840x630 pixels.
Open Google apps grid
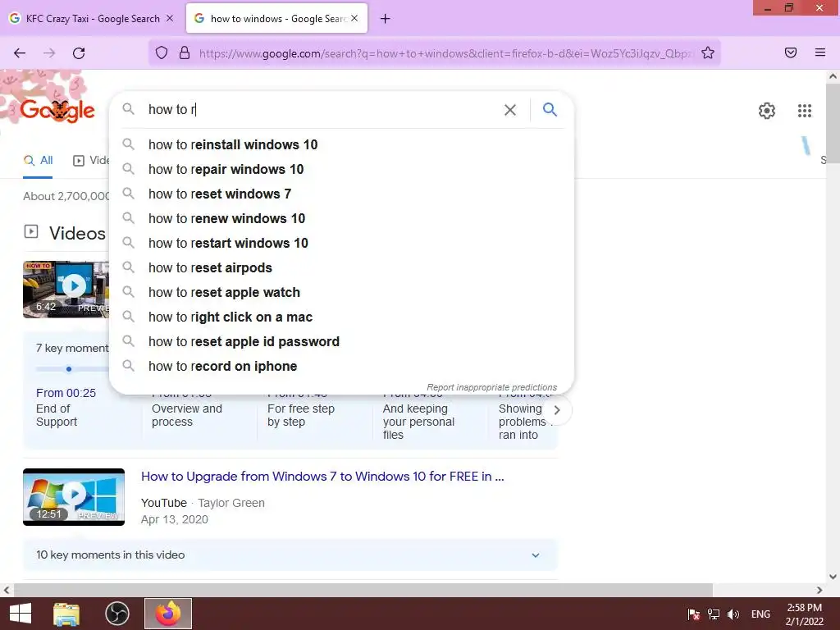804,111
